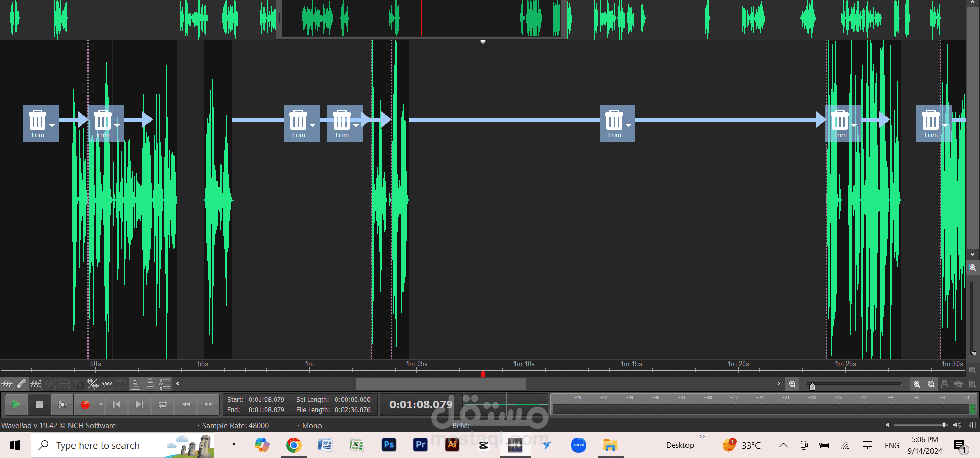Click the Rewind button
Image resolution: width=980 pixels, height=458 pixels.
(x=186, y=404)
